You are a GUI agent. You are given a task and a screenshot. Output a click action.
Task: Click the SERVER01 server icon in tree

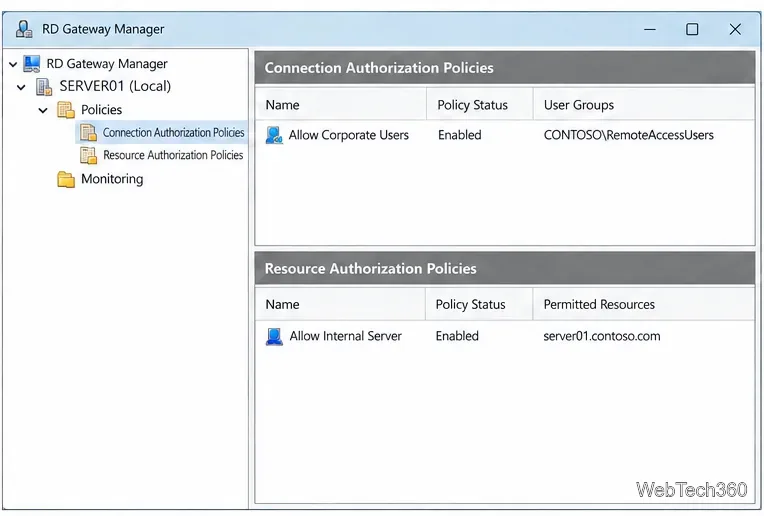pyautogui.click(x=44, y=87)
